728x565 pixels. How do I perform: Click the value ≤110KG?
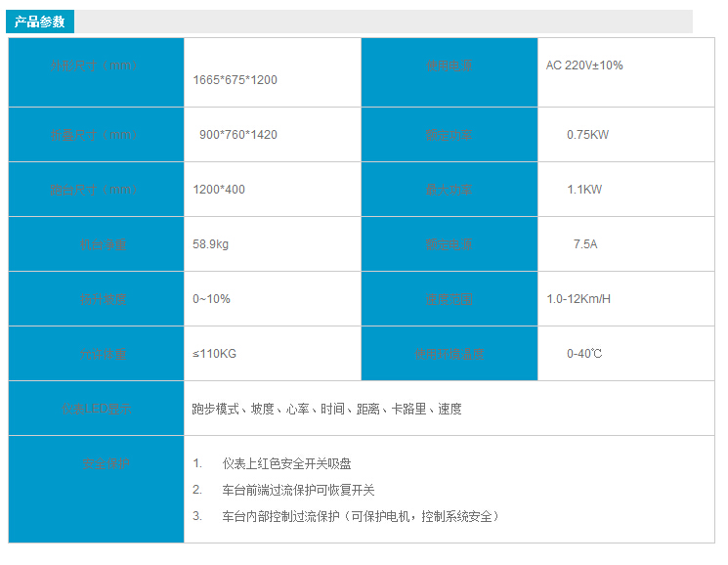point(215,354)
